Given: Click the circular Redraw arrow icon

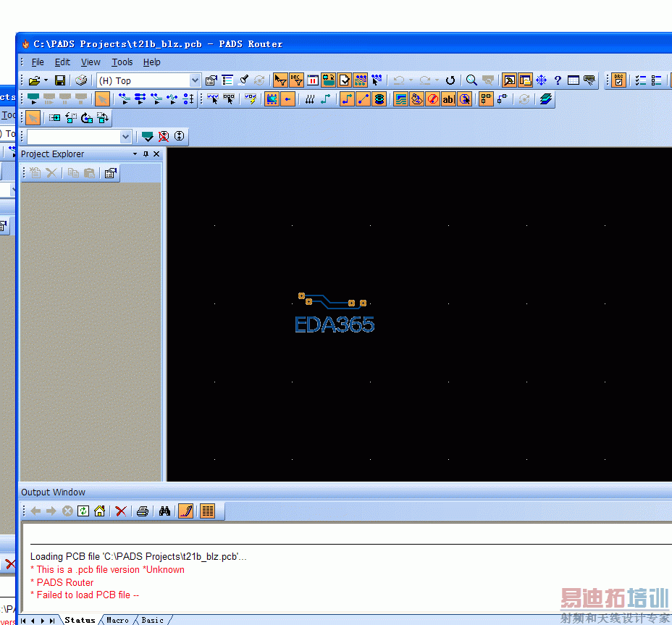Looking at the screenshot, I should point(450,80).
